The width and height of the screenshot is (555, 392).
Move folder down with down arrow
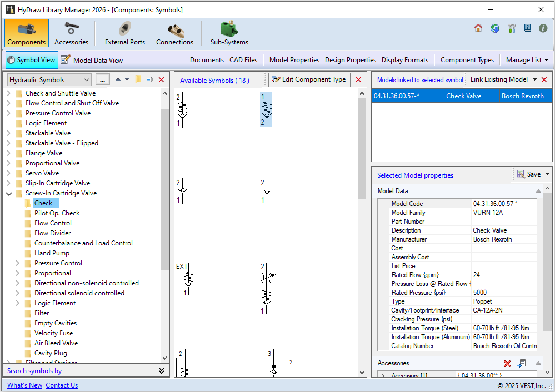point(127,79)
